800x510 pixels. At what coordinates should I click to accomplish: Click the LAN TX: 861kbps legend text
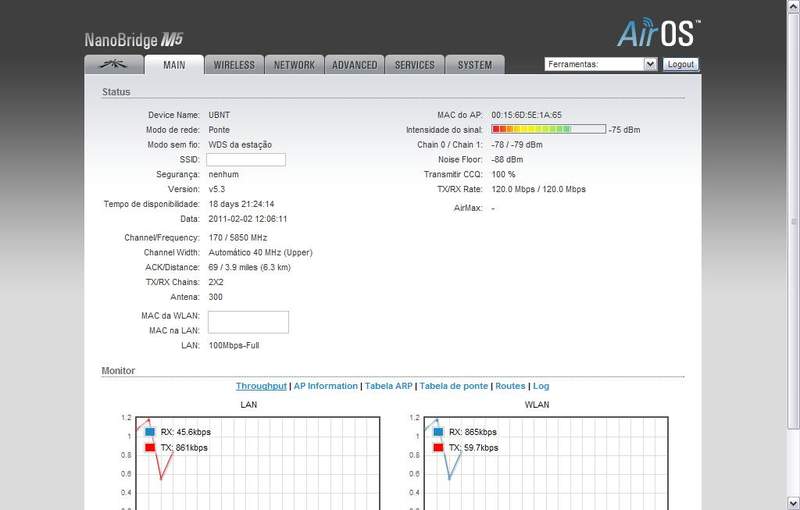(x=184, y=448)
